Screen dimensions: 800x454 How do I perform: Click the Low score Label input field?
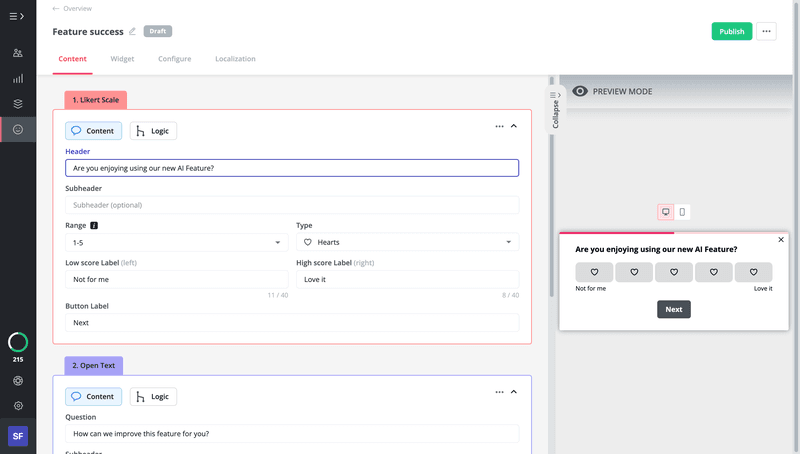(177, 279)
